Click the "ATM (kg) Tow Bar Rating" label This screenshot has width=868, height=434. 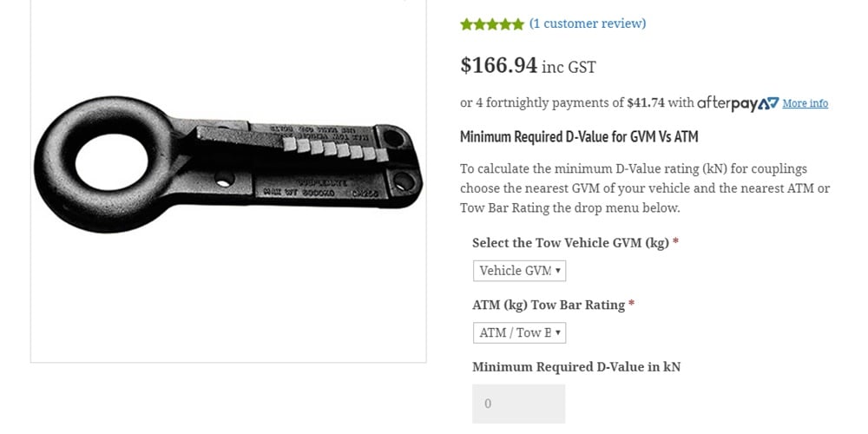click(549, 305)
